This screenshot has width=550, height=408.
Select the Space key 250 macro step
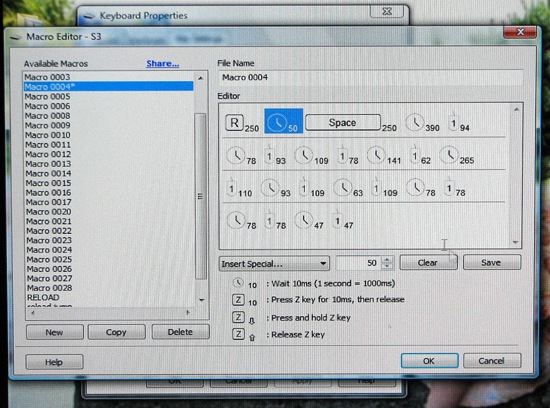pos(351,123)
